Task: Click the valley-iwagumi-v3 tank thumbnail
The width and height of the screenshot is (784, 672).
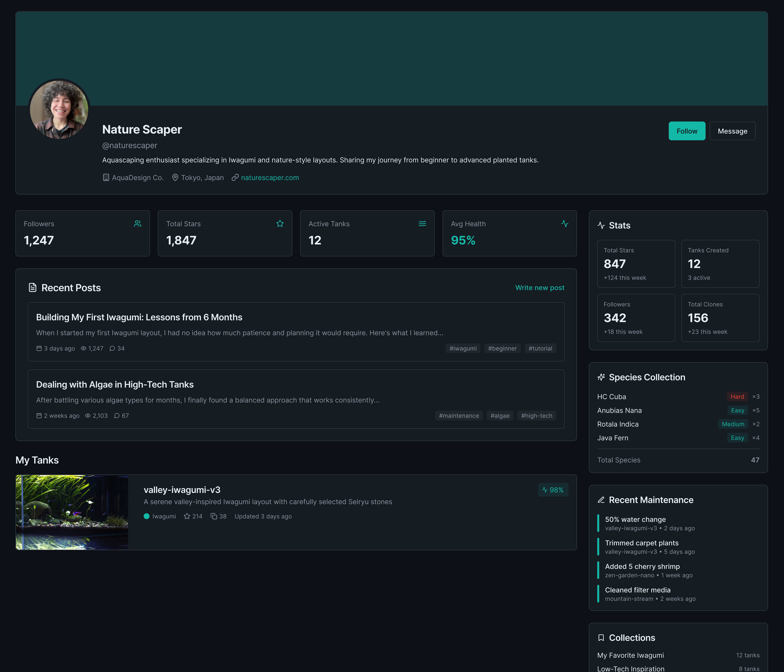Action: coord(72,512)
